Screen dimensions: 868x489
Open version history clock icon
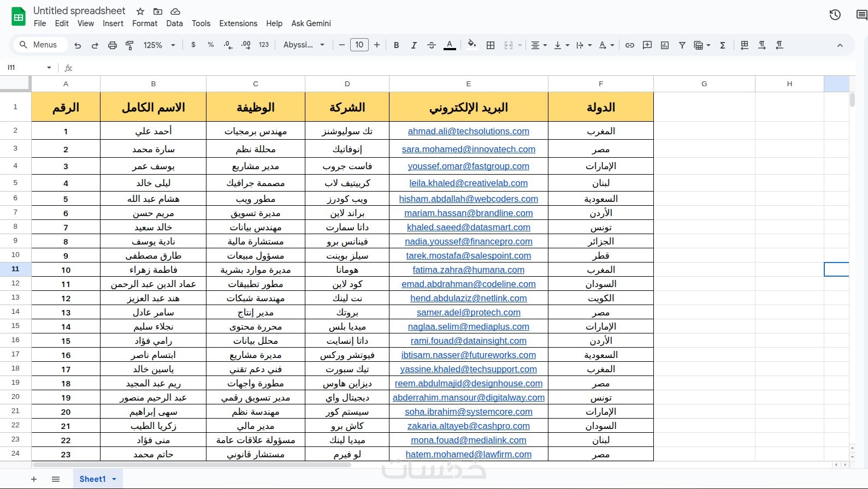(835, 15)
